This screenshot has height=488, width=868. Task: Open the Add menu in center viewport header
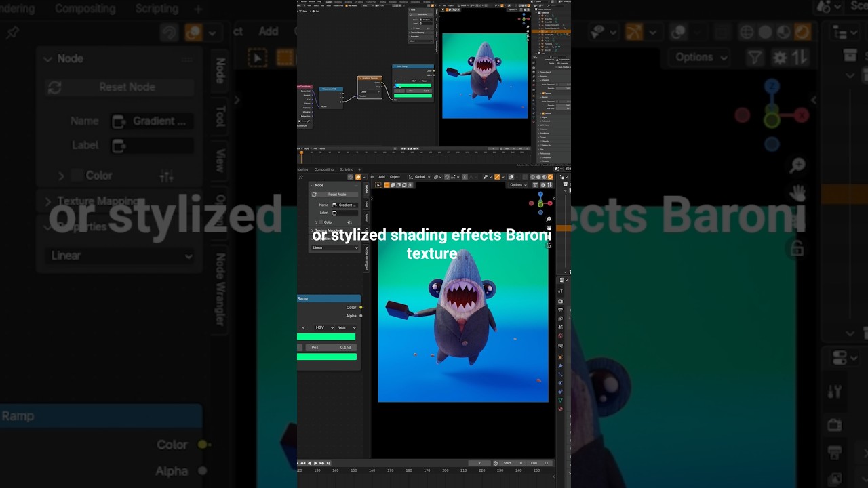tap(382, 176)
